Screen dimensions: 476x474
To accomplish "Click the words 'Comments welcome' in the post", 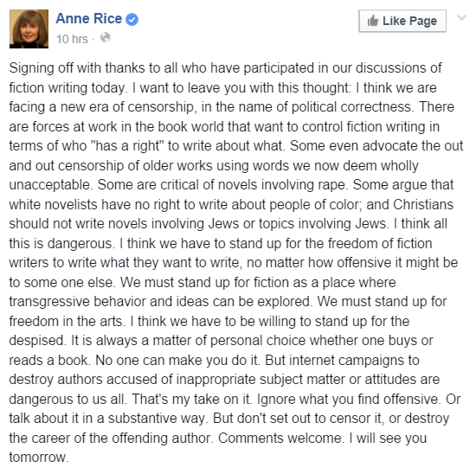I will (x=280, y=439).
